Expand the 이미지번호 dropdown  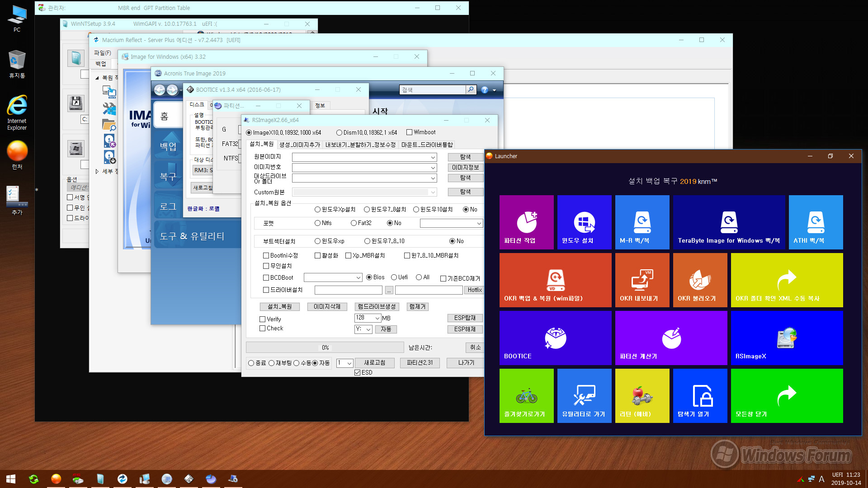tap(433, 168)
